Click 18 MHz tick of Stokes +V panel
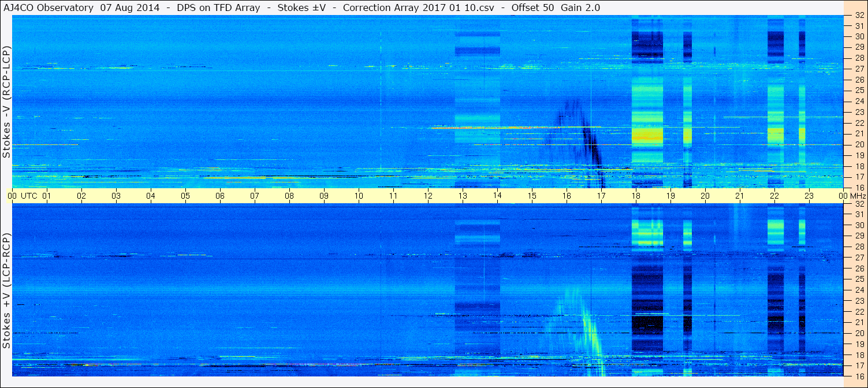 (859, 355)
